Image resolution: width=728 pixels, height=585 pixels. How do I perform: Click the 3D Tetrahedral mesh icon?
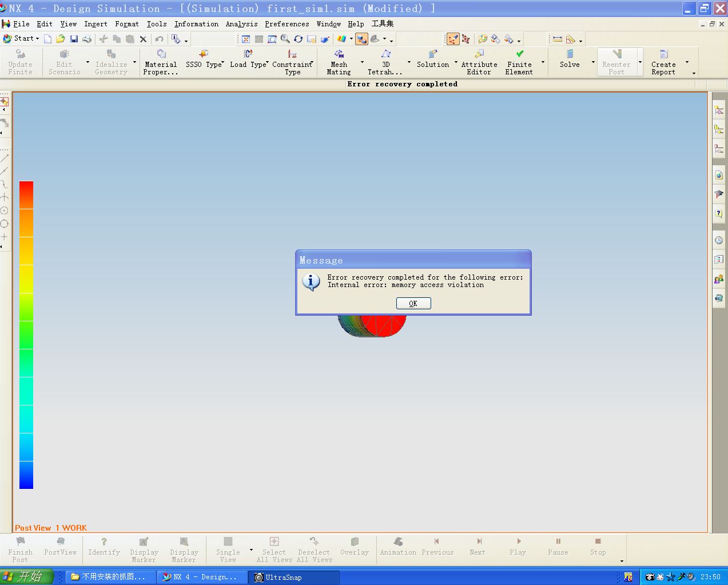pos(385,62)
